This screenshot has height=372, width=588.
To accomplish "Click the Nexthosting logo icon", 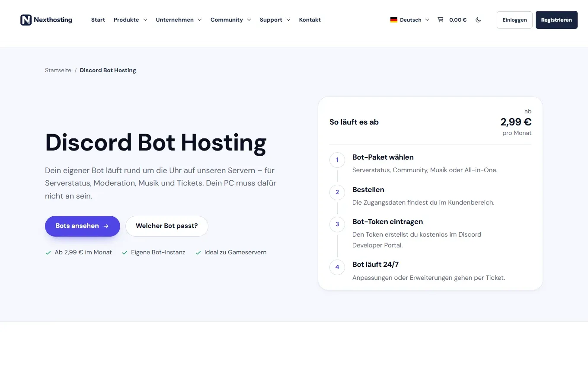I will pyautogui.click(x=26, y=20).
